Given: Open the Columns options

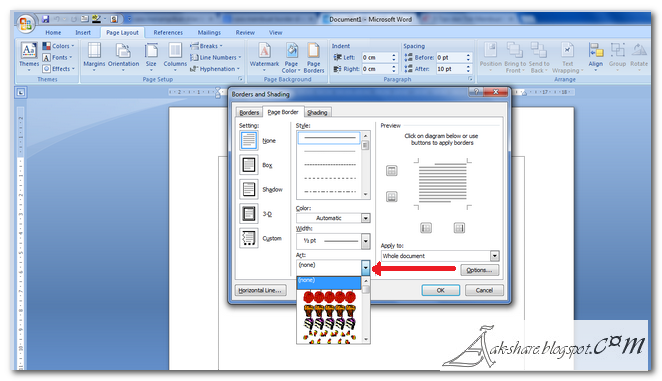Looking at the screenshot, I should 175,57.
